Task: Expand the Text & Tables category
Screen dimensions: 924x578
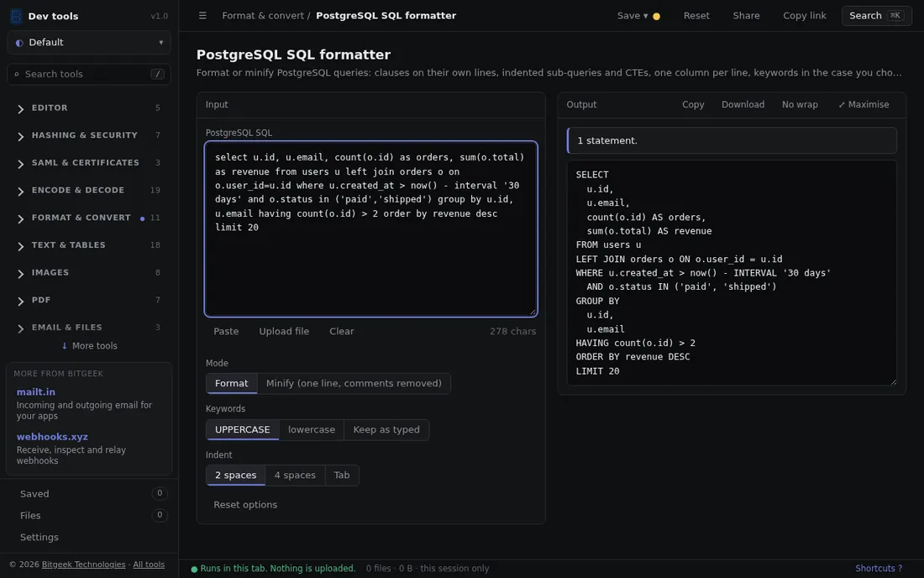Action: [89, 245]
